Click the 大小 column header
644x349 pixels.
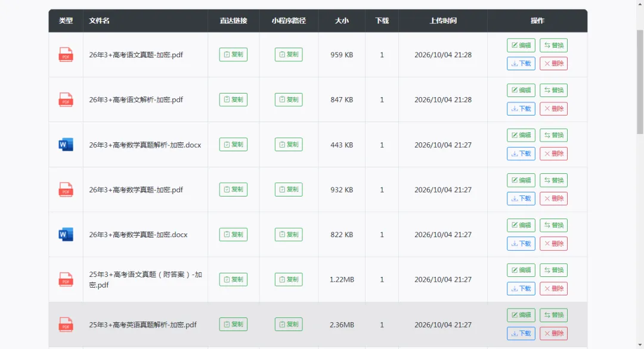[342, 20]
